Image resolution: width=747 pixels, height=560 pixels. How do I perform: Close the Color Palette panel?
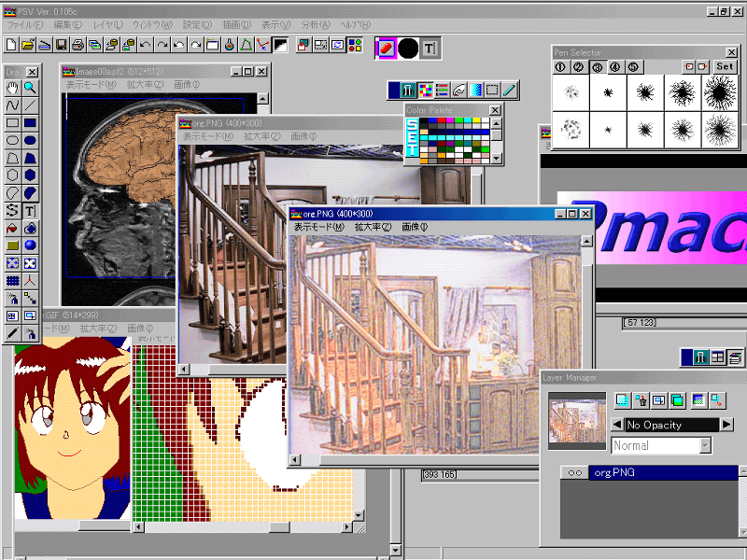tap(495, 110)
